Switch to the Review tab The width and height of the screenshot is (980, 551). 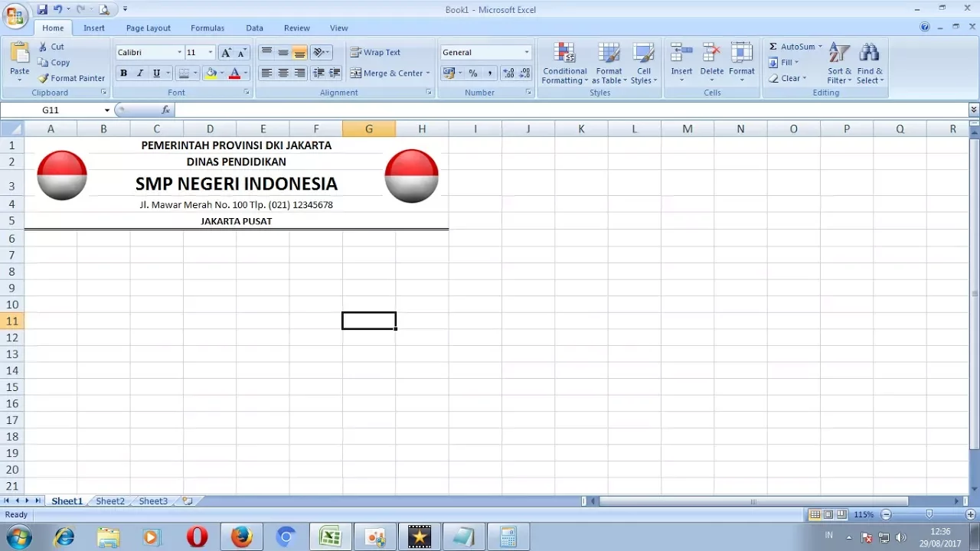[297, 28]
